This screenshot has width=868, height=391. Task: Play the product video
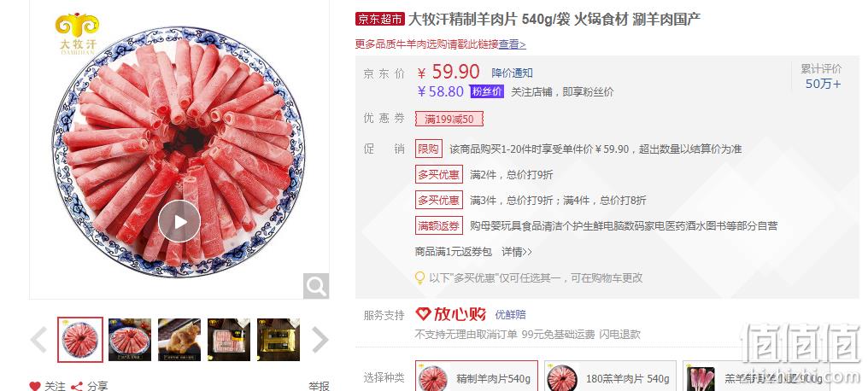[179, 221]
